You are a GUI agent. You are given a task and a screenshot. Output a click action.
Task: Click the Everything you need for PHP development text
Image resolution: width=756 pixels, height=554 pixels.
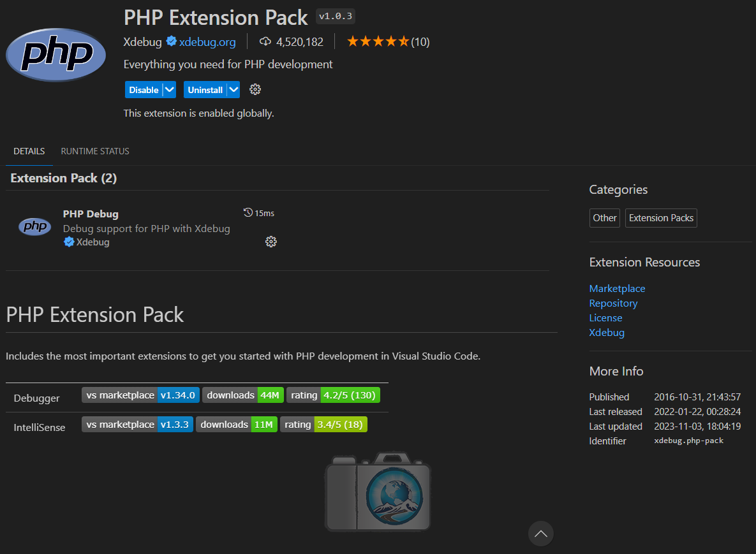pos(228,64)
